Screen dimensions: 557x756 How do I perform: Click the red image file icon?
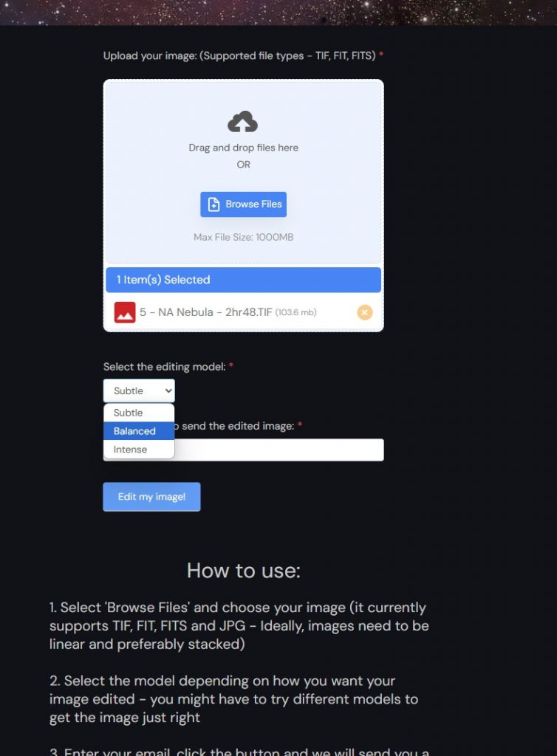(x=125, y=312)
